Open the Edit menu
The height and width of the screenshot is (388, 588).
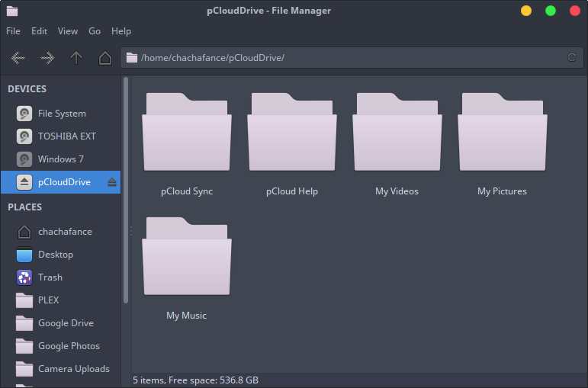point(40,31)
